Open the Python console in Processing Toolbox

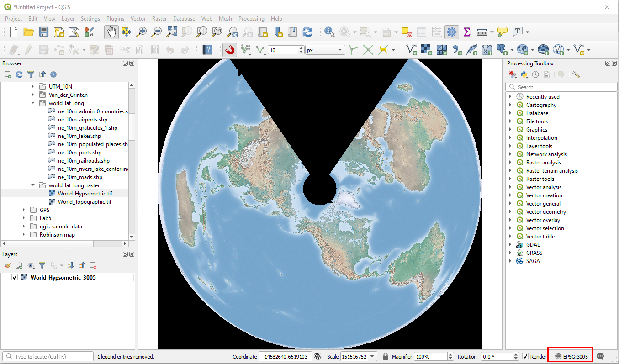[524, 74]
